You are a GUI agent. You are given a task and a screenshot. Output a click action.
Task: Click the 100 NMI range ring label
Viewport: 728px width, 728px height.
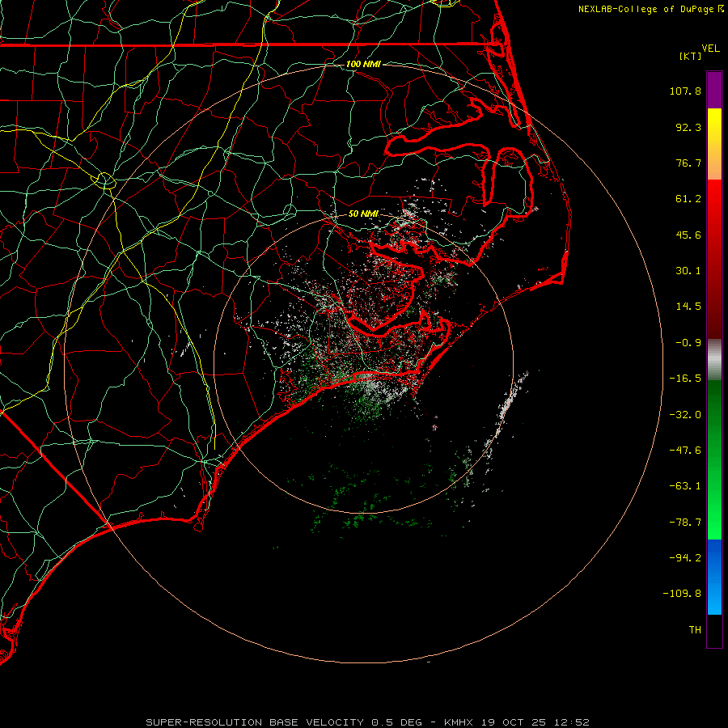[363, 64]
